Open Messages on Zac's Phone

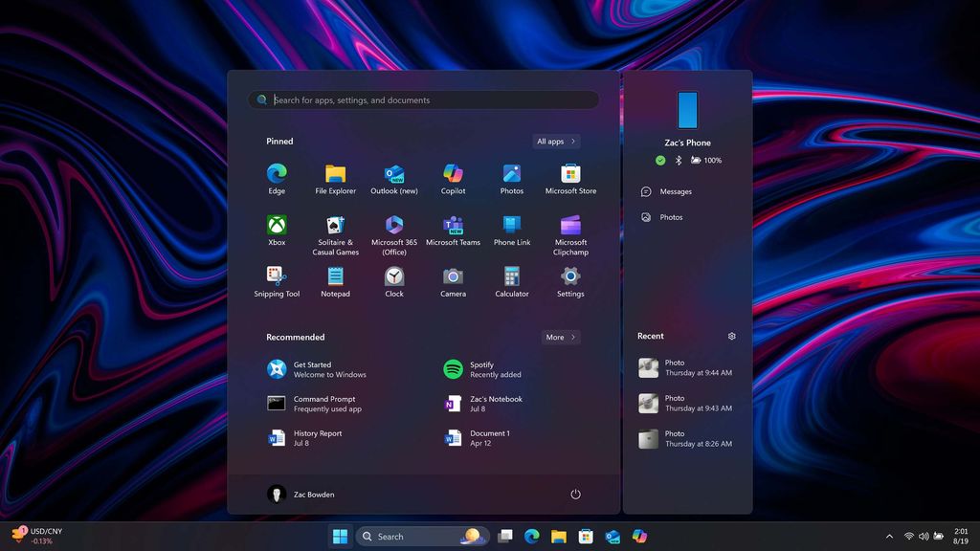[x=673, y=191]
